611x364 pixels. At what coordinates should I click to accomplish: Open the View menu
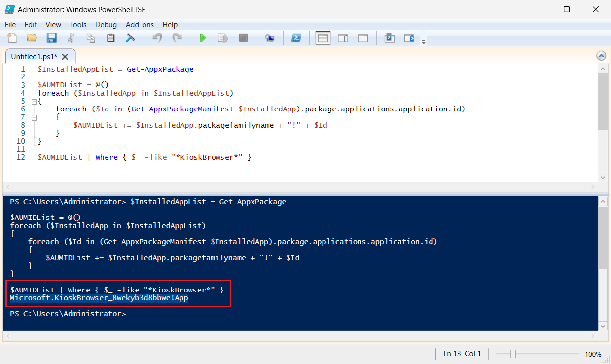pos(53,25)
